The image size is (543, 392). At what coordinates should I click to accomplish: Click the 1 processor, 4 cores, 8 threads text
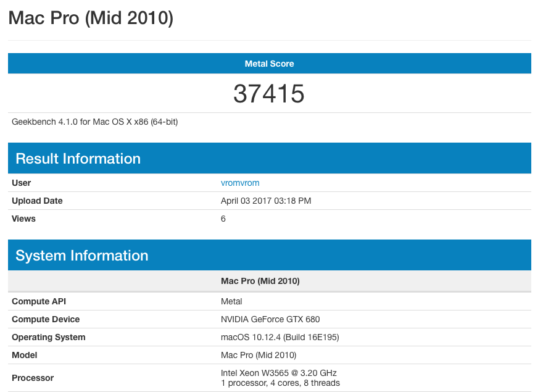click(281, 383)
